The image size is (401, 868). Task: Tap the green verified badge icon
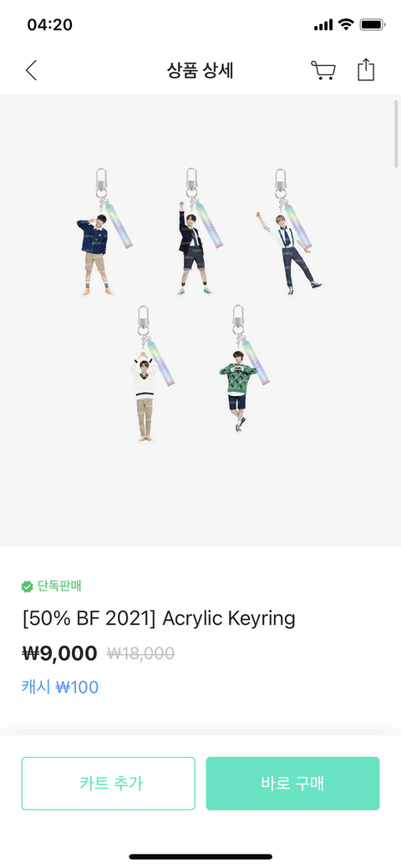click(x=27, y=586)
